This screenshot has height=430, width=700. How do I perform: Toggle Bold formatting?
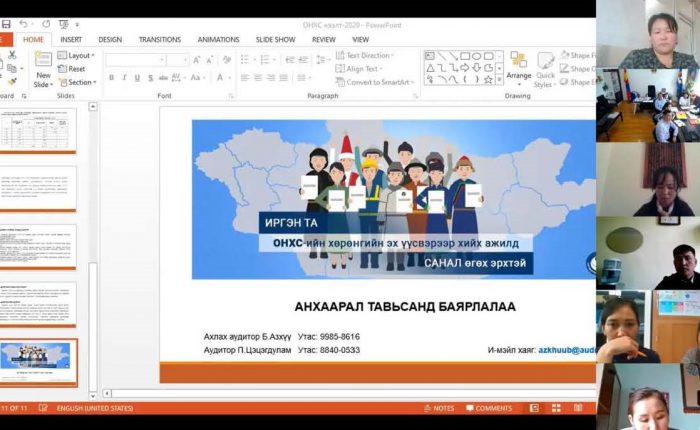point(111,78)
